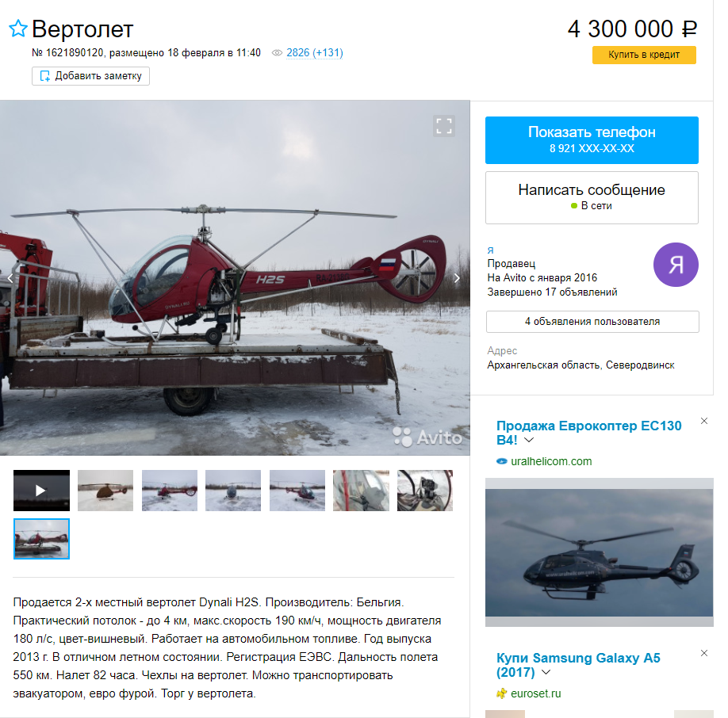Open view statistics 2826 (+131)
Viewport: 728px width, 718px height.
(x=314, y=53)
